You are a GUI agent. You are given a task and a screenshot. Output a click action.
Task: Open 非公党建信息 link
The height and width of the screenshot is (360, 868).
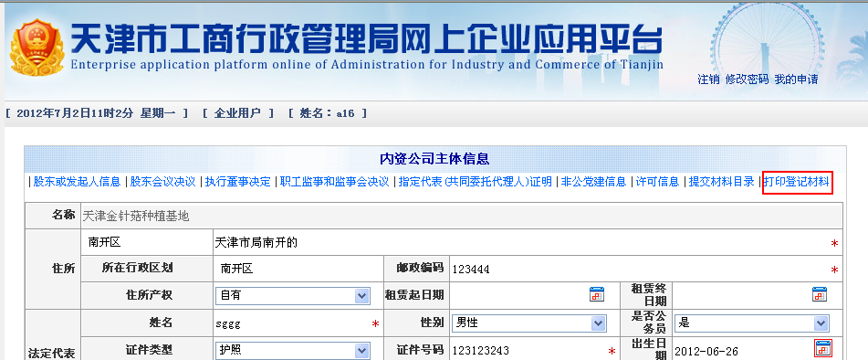point(593,182)
